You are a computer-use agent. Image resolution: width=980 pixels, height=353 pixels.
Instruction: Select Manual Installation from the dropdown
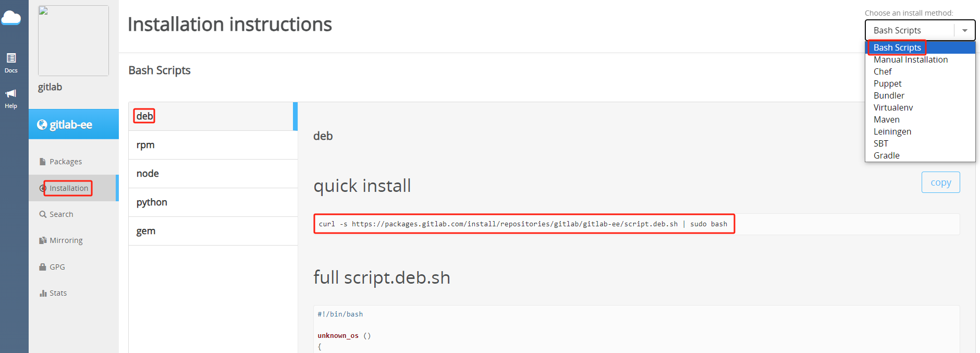[x=910, y=59]
